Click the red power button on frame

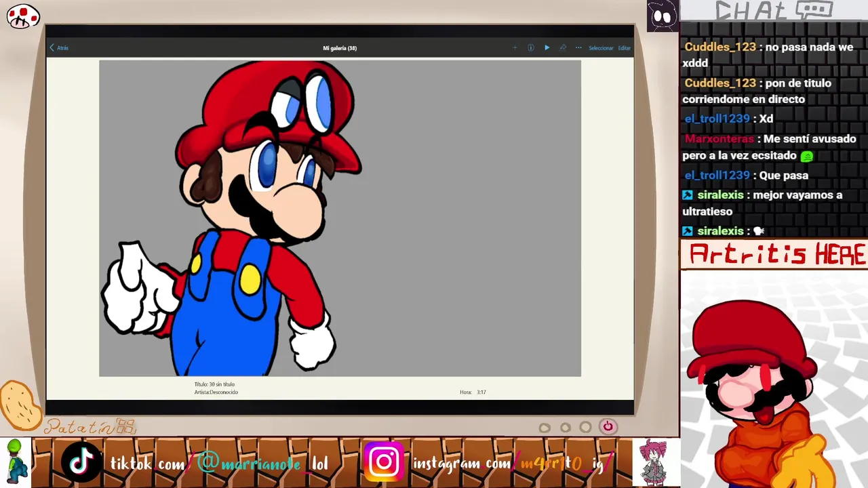click(608, 426)
